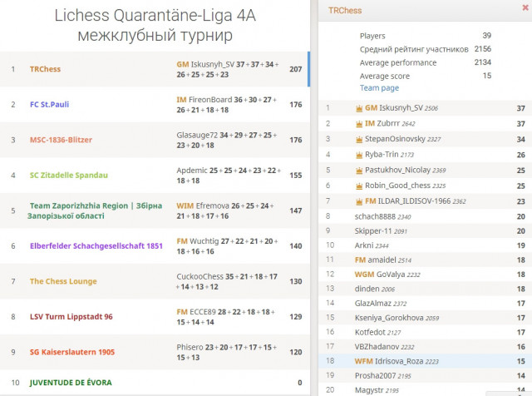The width and height of the screenshot is (532, 396).
Task: Select highlighted player WFM Idrisova_Roza
Action: tap(425, 361)
